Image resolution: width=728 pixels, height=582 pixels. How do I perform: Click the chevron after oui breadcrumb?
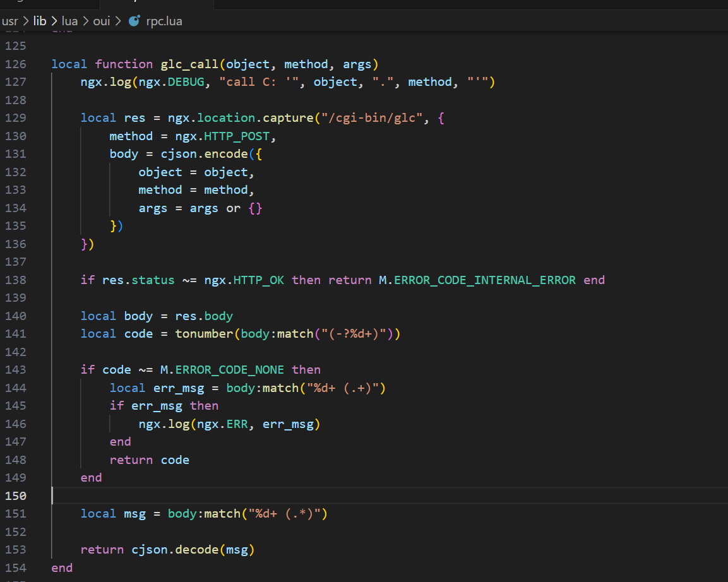coord(118,21)
